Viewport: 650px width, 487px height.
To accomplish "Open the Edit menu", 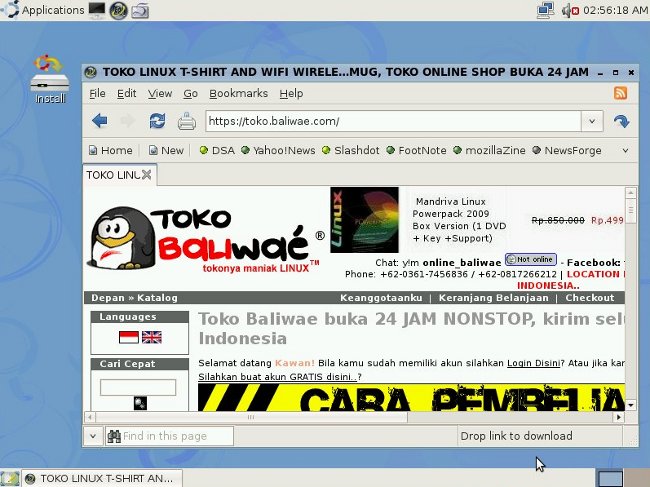I will point(126,94).
